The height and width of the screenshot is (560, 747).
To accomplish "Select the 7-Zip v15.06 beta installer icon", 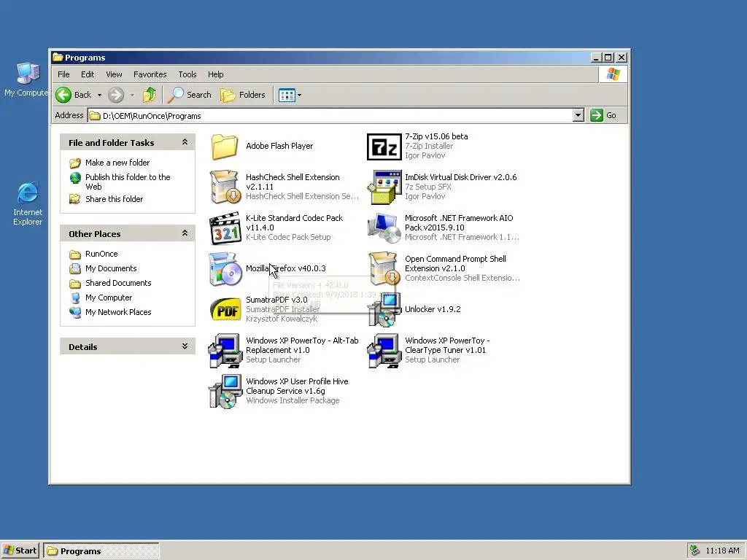I will (384, 147).
